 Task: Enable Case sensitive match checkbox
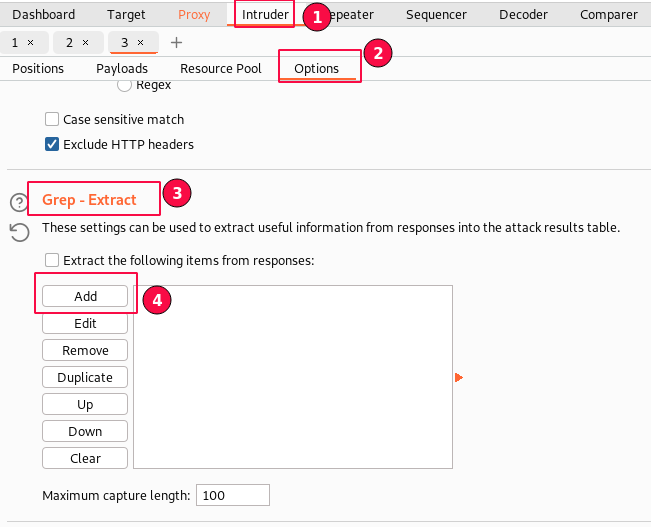coord(52,119)
